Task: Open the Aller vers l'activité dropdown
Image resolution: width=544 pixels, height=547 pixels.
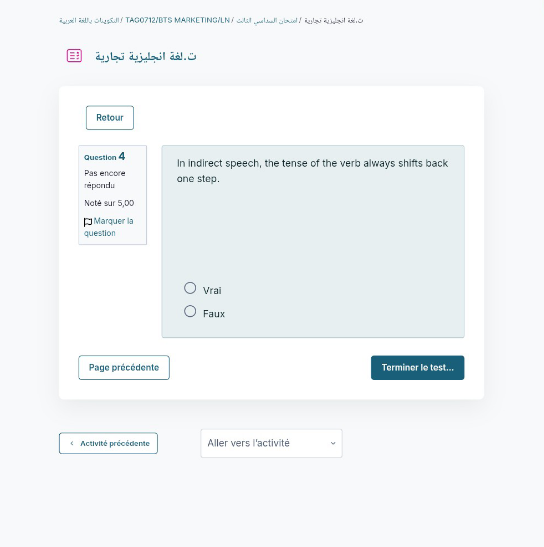Action: (x=271, y=443)
